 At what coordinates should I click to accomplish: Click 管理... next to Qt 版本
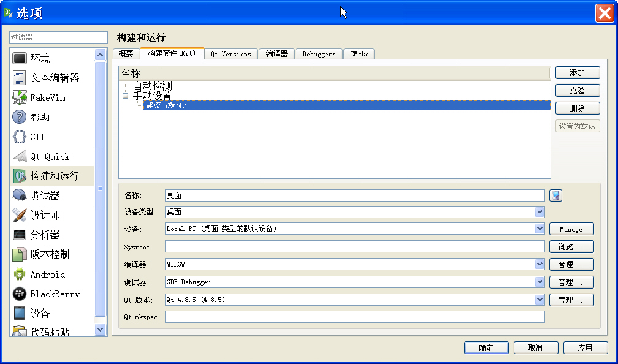pyautogui.click(x=571, y=300)
